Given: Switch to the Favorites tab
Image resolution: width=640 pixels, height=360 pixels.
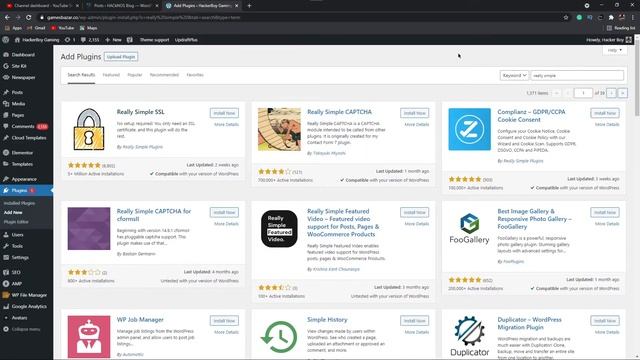Looking at the screenshot, I should (x=195, y=75).
